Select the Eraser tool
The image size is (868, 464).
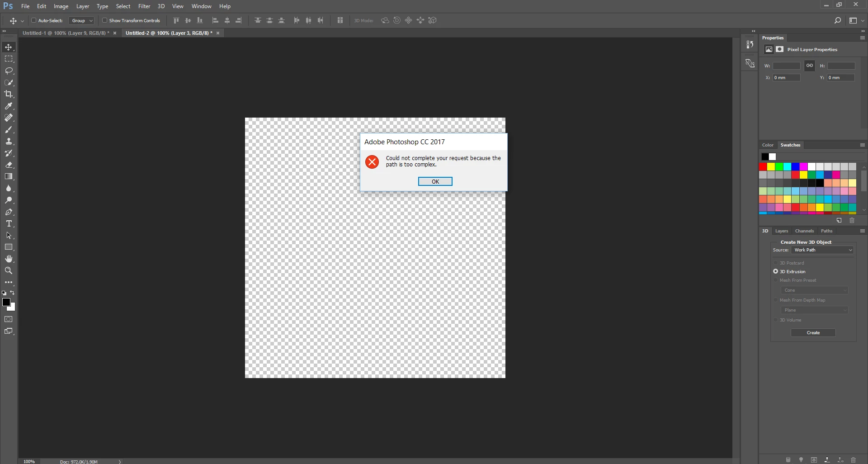tap(9, 165)
